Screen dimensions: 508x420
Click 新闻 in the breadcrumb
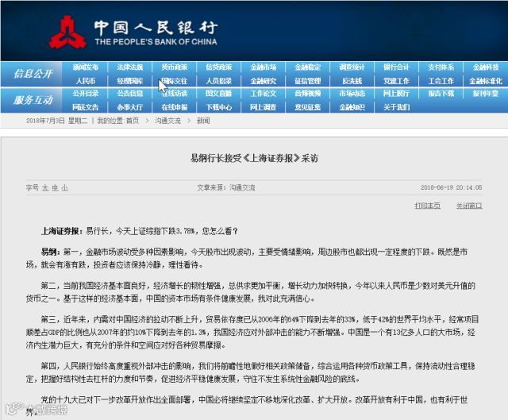203,121
